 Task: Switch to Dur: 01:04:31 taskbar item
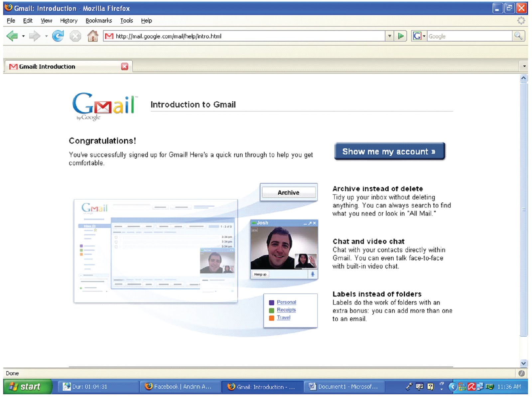coord(98,386)
